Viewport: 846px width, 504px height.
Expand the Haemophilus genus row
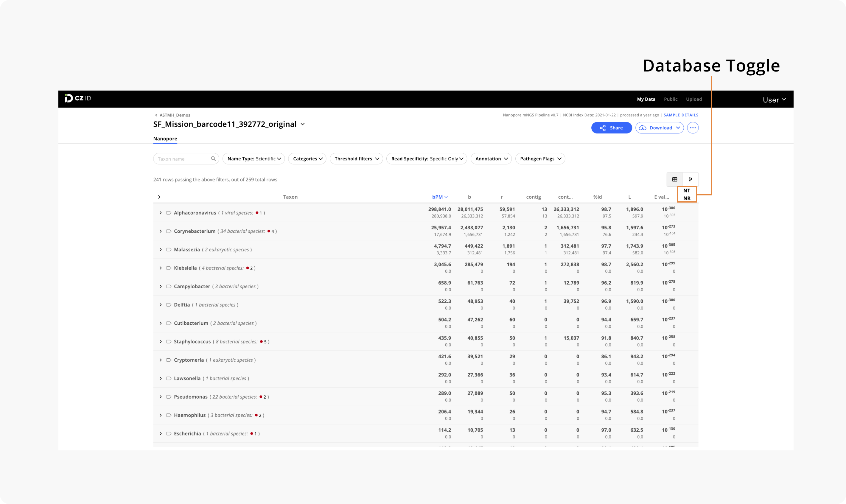tap(160, 415)
